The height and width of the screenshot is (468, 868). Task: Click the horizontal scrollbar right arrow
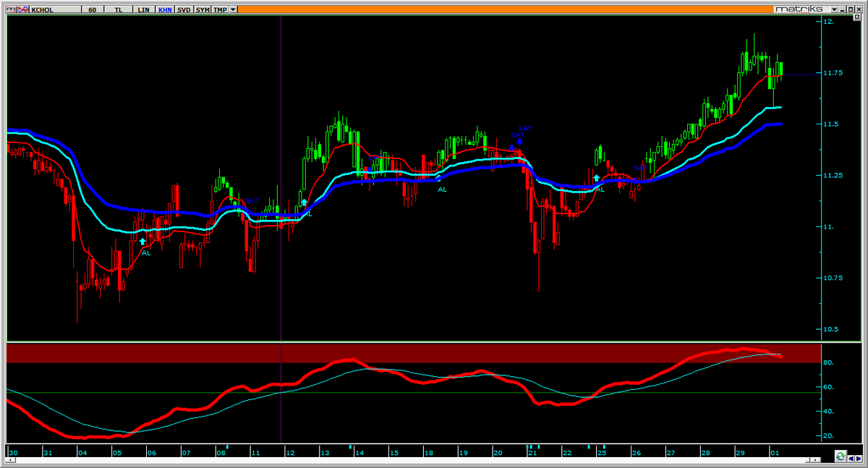click(815, 460)
